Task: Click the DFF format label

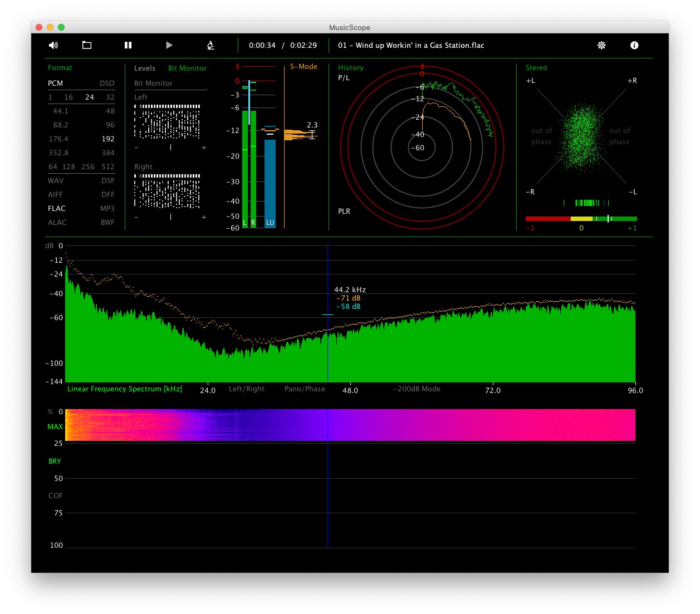Action: [x=108, y=194]
